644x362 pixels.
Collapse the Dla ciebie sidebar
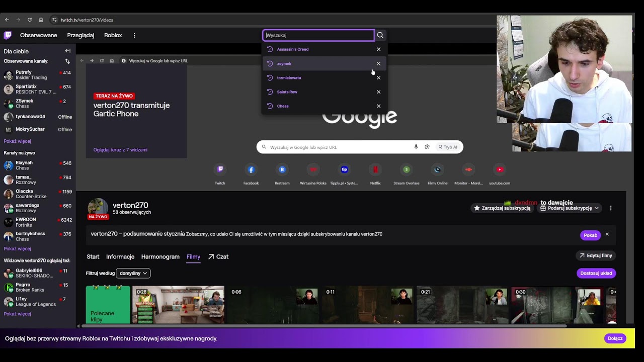pos(68,51)
